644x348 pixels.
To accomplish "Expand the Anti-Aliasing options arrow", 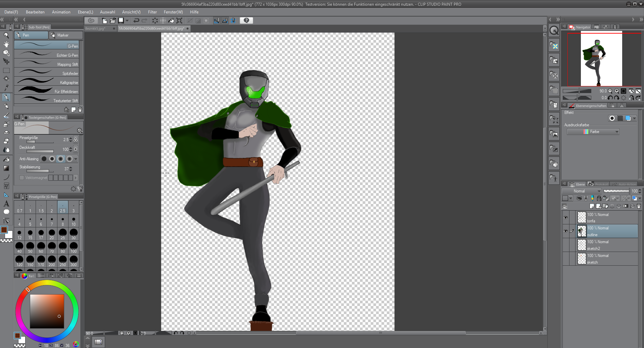I will tap(76, 159).
